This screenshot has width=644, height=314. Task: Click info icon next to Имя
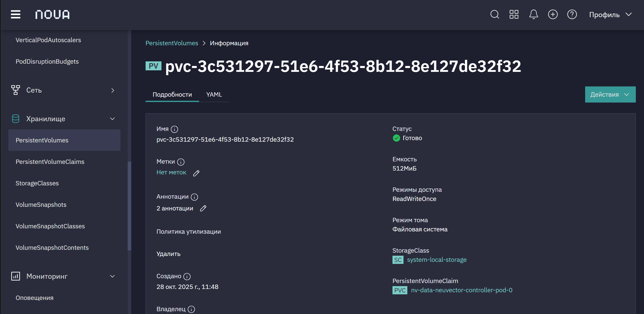click(174, 129)
